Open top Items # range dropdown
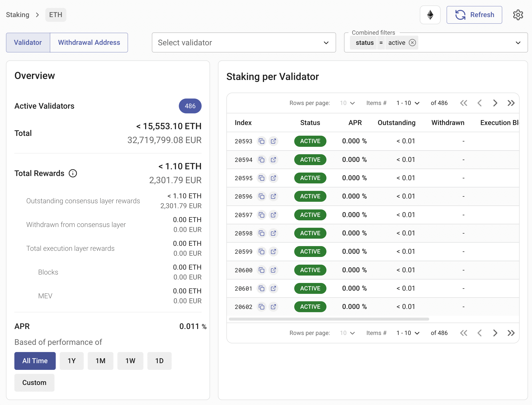Viewport: 532px width, 405px height. click(x=408, y=103)
